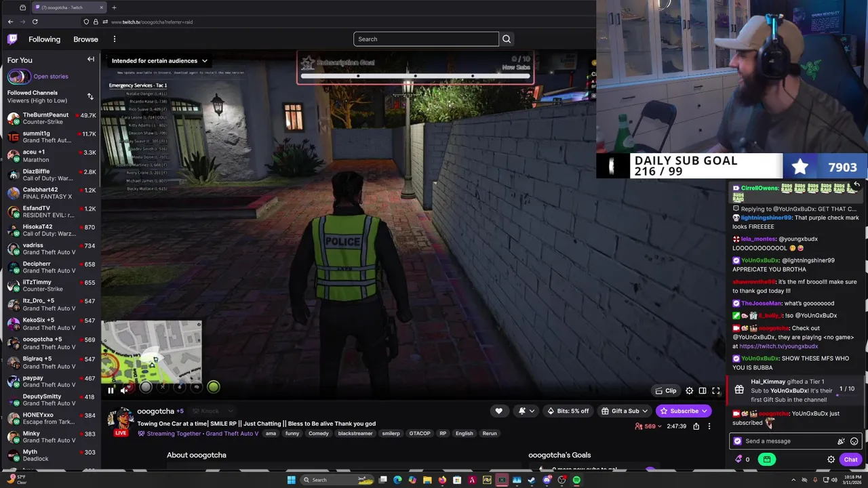Pause the stream video
Screen dimensions: 868x488
(x=111, y=390)
